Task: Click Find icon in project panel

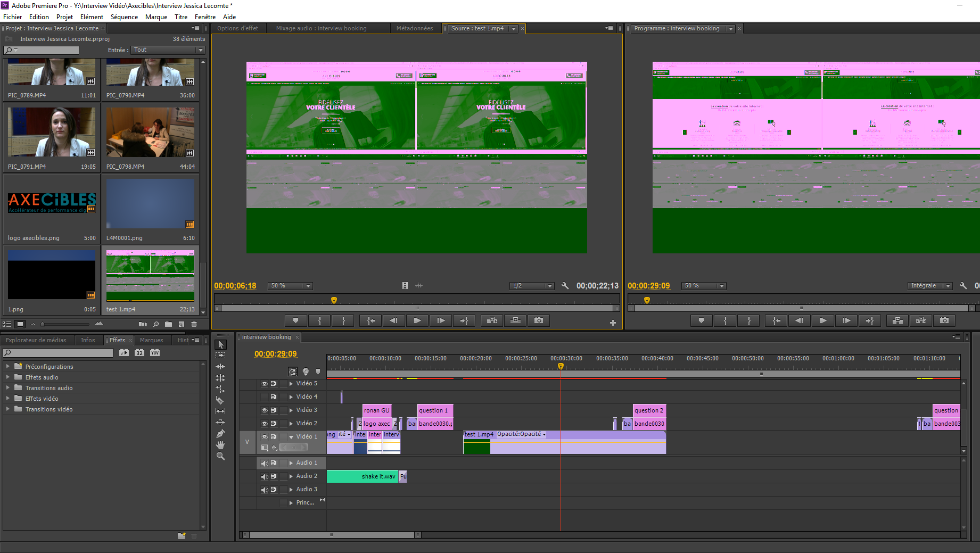Action: click(x=156, y=324)
